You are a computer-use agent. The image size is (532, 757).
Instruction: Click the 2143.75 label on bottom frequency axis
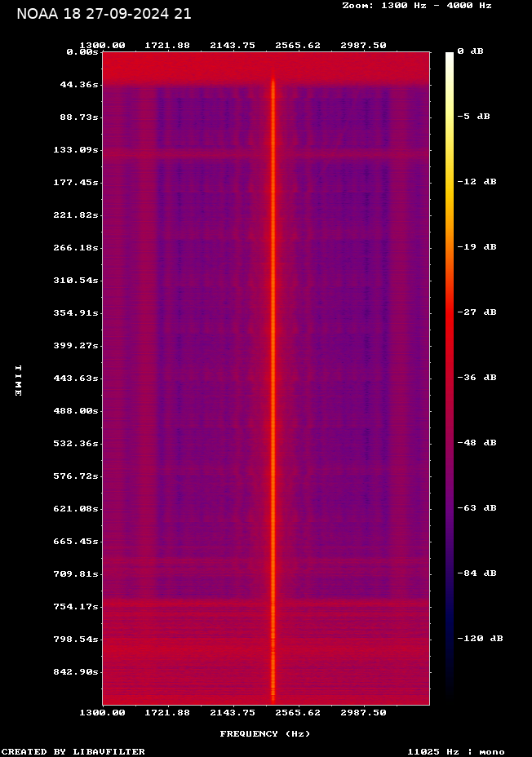[x=233, y=713]
